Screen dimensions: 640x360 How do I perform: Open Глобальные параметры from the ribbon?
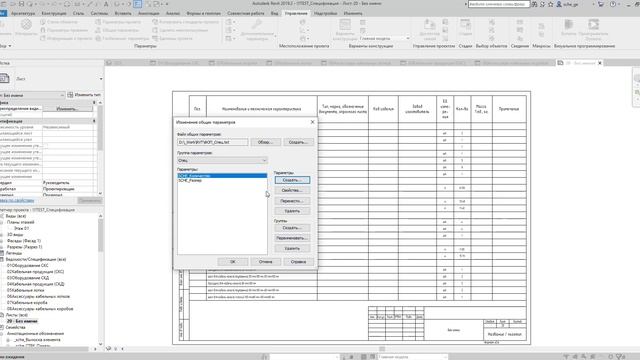point(122,38)
